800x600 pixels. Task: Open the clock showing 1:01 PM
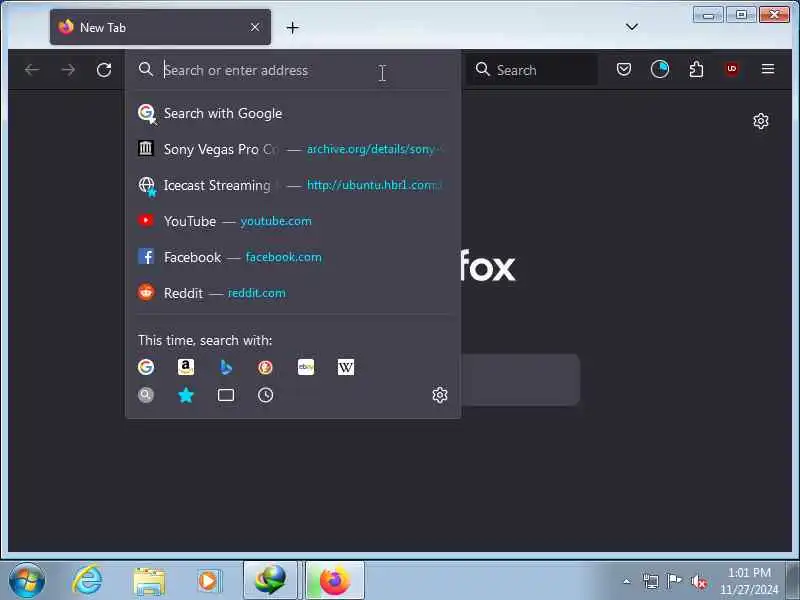749,581
